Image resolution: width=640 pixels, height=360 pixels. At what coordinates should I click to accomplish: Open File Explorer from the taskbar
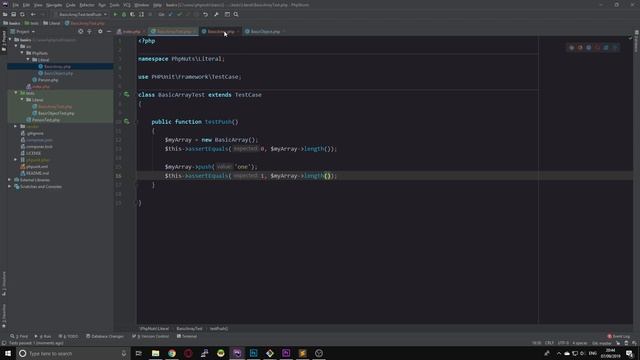pos(156,353)
